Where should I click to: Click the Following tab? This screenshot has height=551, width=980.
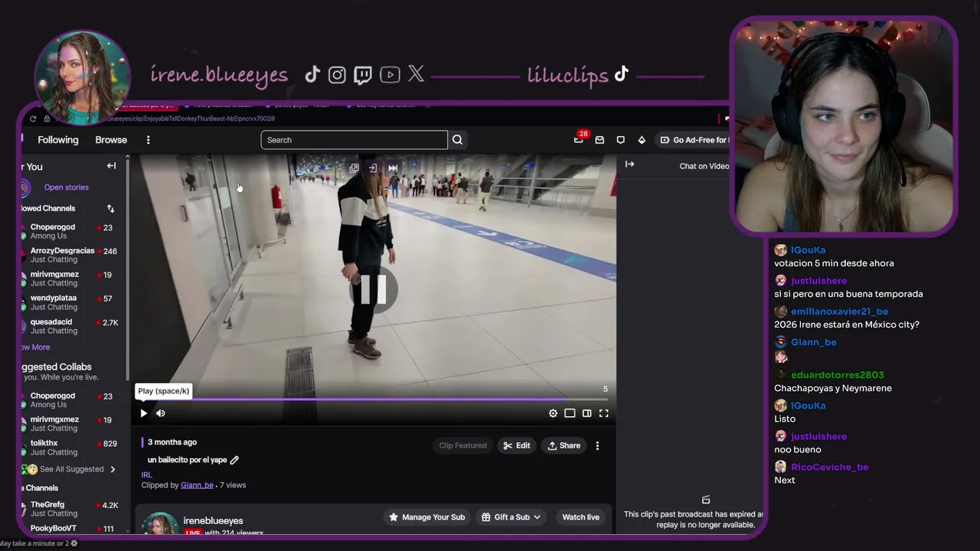pyautogui.click(x=58, y=140)
